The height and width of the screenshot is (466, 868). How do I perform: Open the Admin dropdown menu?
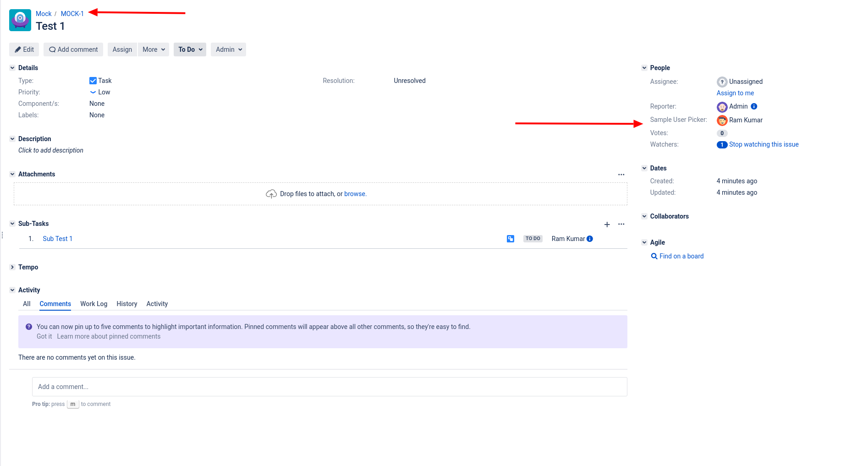[228, 49]
